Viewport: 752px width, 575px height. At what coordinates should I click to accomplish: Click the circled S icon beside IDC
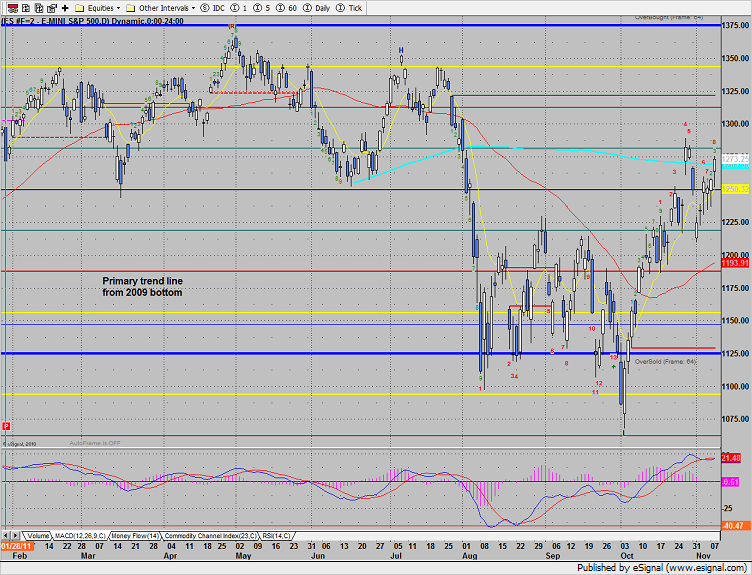coord(205,8)
